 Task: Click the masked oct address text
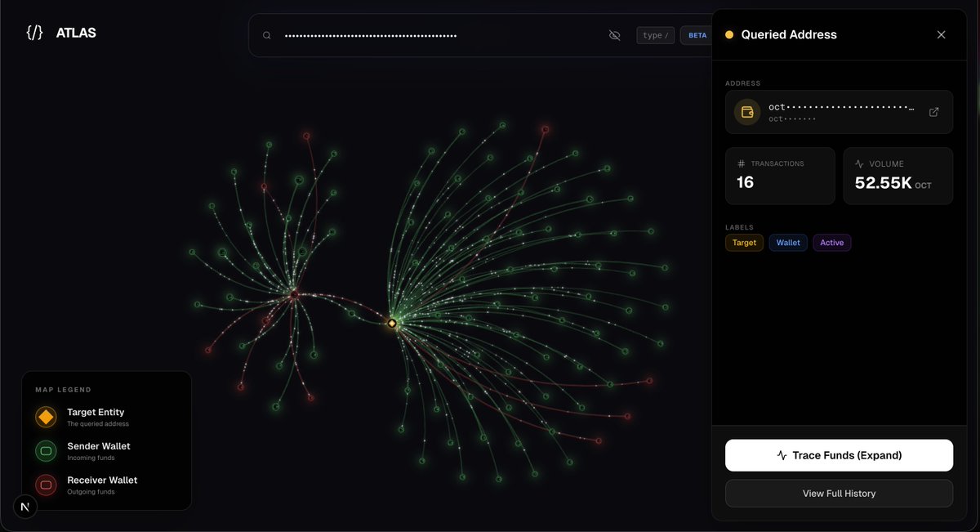[x=841, y=107]
